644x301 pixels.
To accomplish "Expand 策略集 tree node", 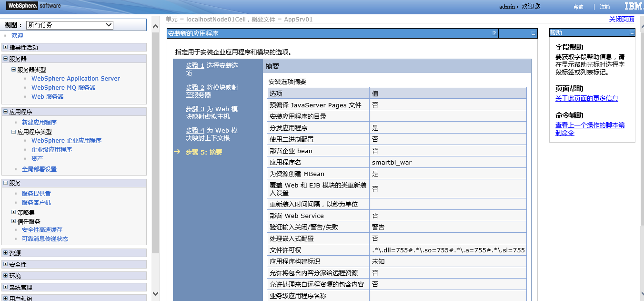I will tap(14, 212).
